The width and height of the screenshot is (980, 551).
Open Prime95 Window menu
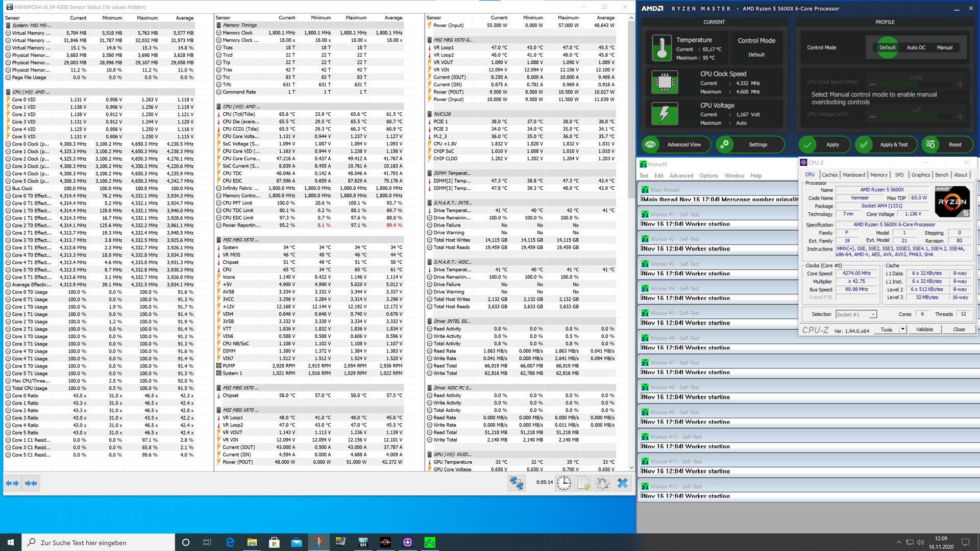(x=734, y=176)
